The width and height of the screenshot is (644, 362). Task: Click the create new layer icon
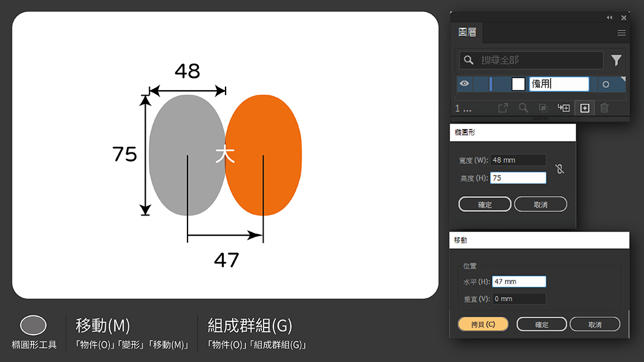(x=585, y=108)
